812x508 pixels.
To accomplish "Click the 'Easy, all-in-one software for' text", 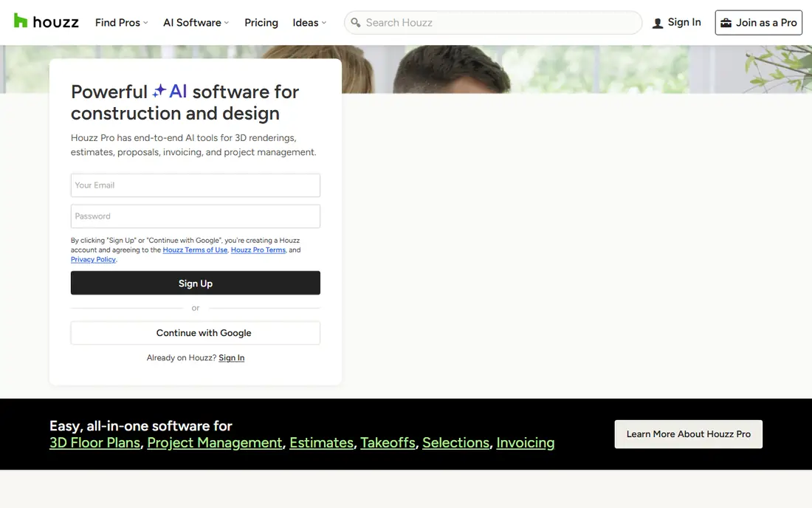I will pos(141,425).
